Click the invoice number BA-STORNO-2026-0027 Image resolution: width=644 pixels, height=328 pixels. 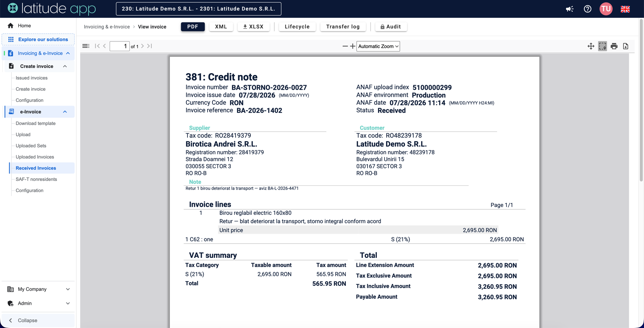(x=269, y=88)
